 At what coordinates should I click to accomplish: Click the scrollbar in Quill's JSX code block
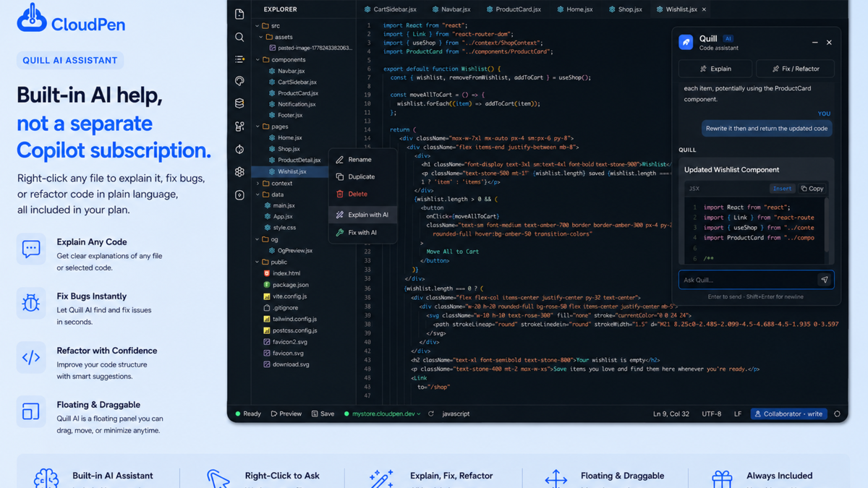coord(827,225)
